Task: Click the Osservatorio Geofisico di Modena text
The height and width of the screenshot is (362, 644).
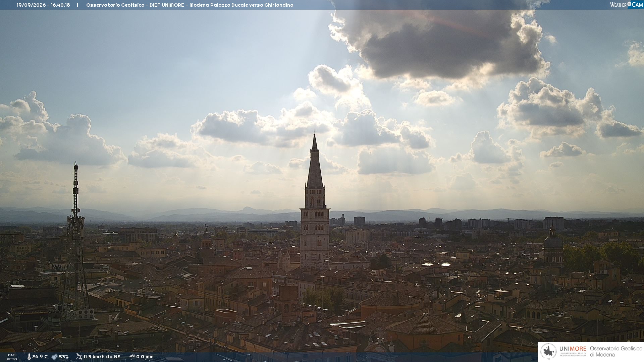Action: point(616,352)
